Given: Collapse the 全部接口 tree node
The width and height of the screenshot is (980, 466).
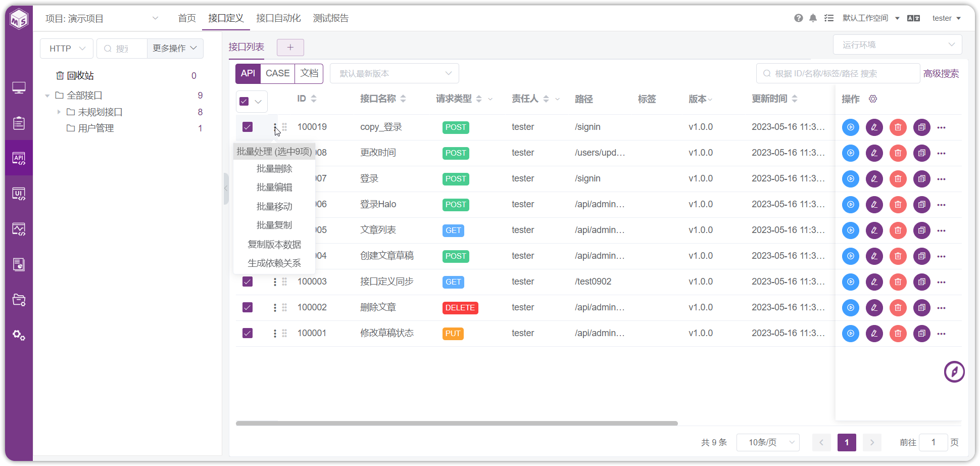Looking at the screenshot, I should [47, 96].
